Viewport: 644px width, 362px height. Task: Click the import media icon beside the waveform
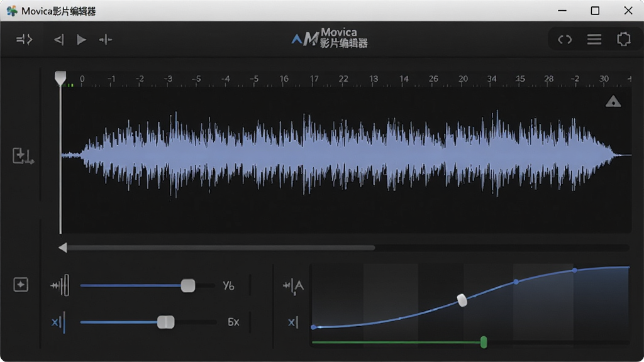pyautogui.click(x=23, y=156)
